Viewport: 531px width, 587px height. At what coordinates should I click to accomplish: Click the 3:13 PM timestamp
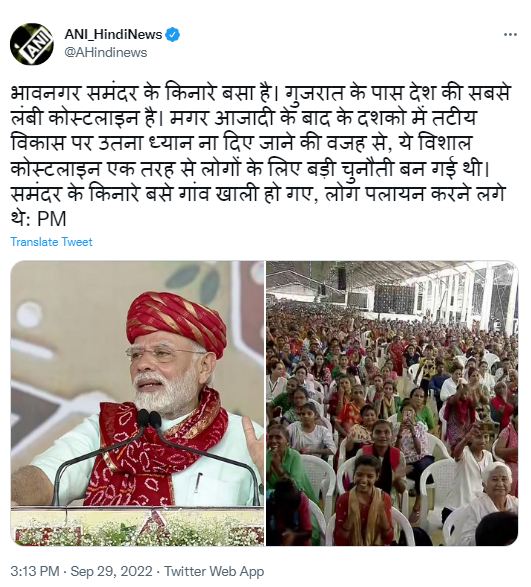35,571
